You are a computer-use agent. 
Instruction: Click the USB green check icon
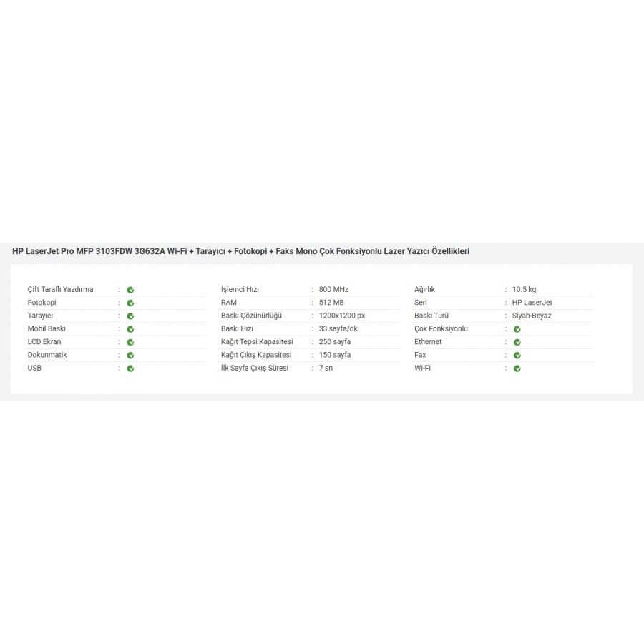click(x=130, y=369)
